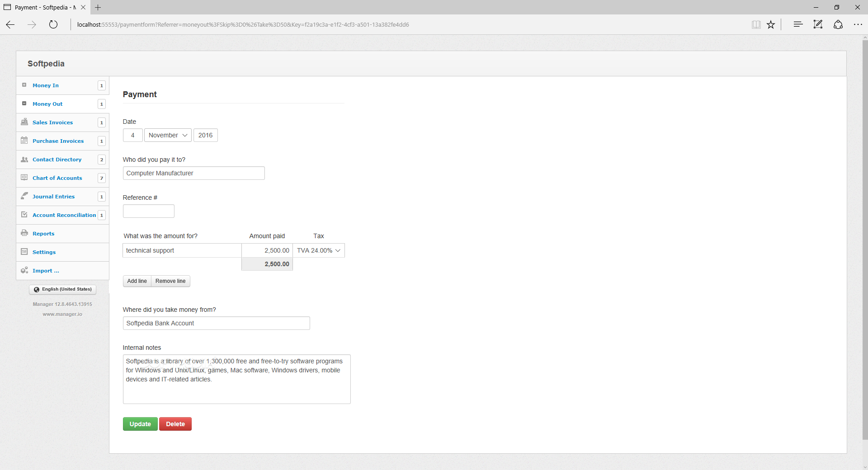Screen dimensions: 868x470
Task: Open the Reports section
Action: (43, 234)
